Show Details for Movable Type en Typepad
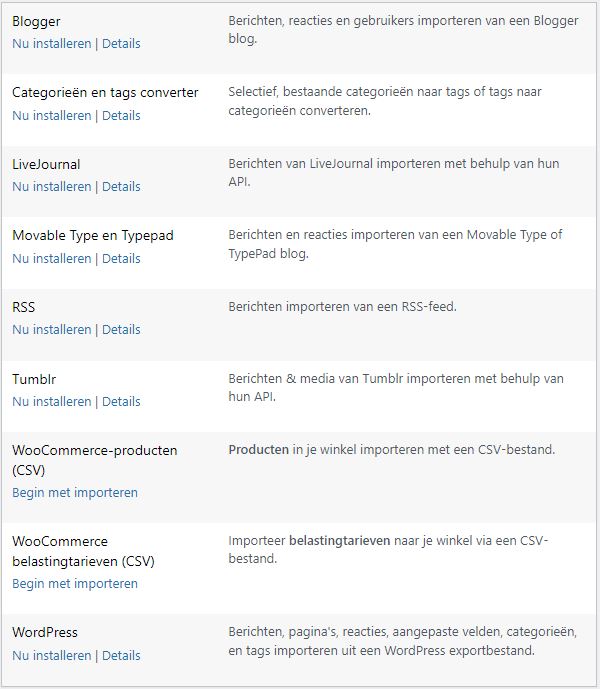The width and height of the screenshot is (600, 689). pos(121,258)
